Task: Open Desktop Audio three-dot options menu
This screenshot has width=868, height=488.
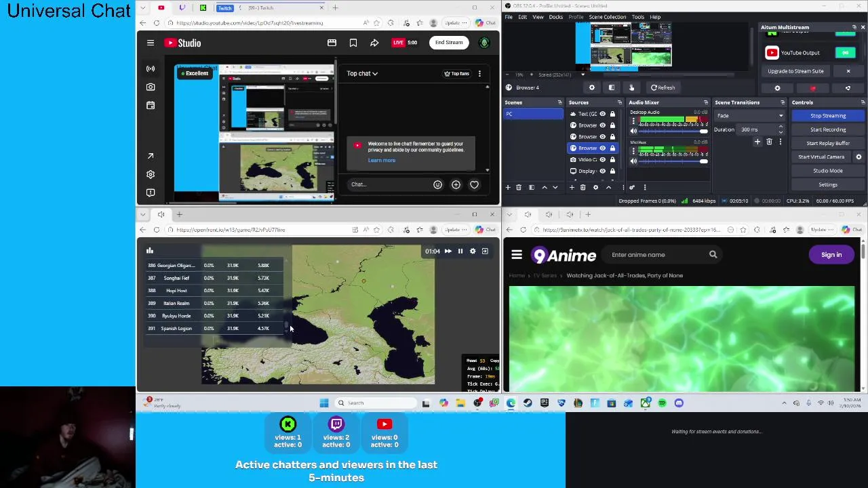Action: tap(633, 121)
